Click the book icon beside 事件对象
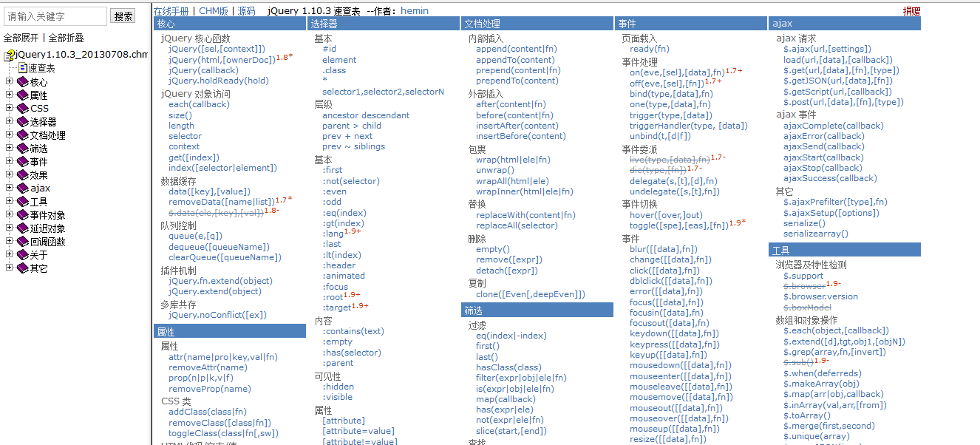 22,215
